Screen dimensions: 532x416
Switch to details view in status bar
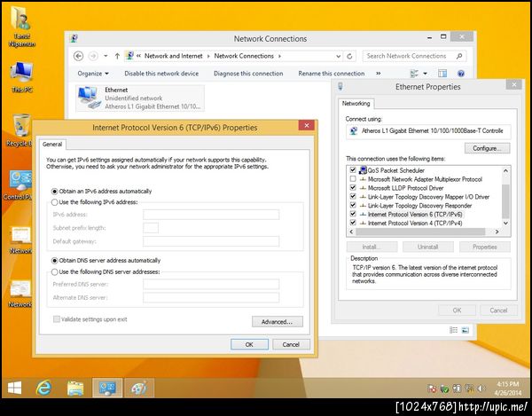(x=453, y=330)
